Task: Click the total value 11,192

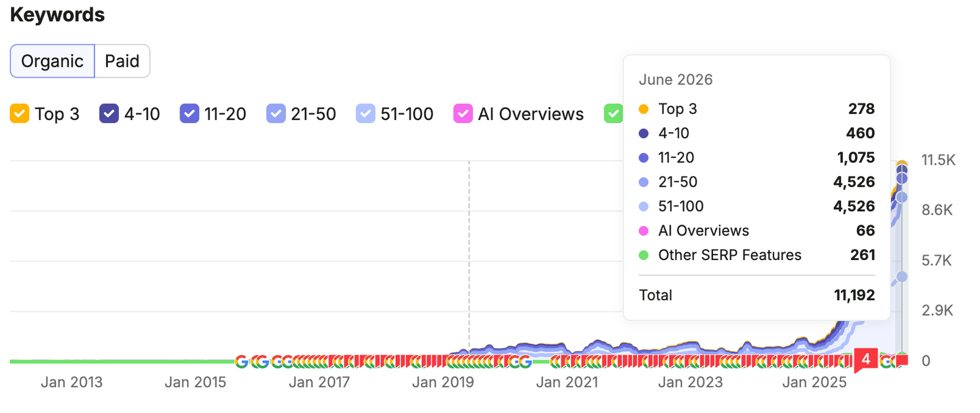Action: click(854, 295)
